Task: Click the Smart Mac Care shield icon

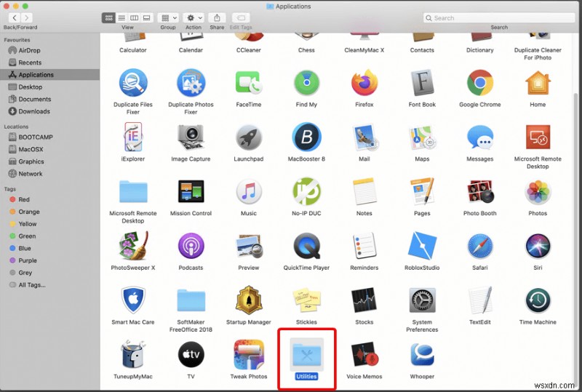Action: point(133,300)
